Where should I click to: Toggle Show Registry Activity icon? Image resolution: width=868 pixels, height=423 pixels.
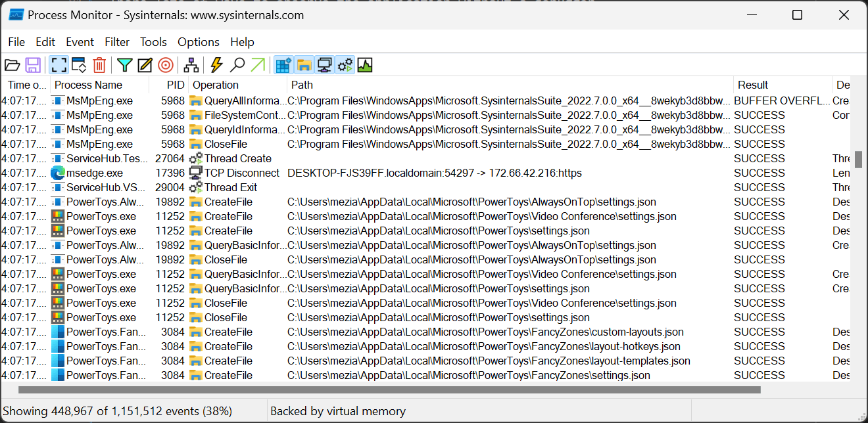(x=283, y=65)
